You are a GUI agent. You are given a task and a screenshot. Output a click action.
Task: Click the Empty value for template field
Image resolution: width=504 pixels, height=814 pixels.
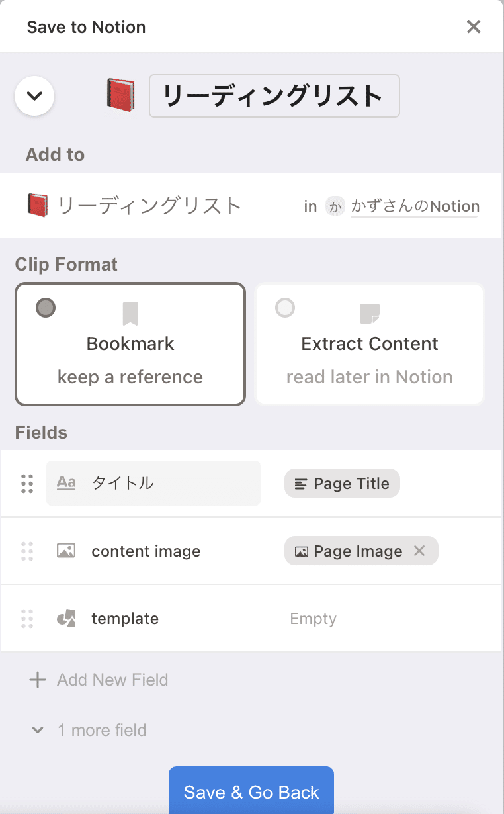(x=314, y=619)
